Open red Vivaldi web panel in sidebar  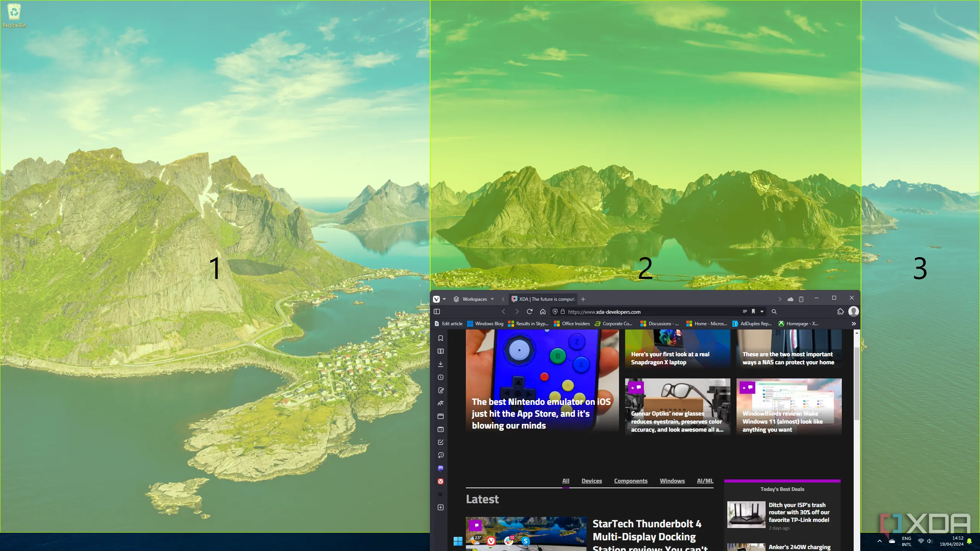point(441,481)
